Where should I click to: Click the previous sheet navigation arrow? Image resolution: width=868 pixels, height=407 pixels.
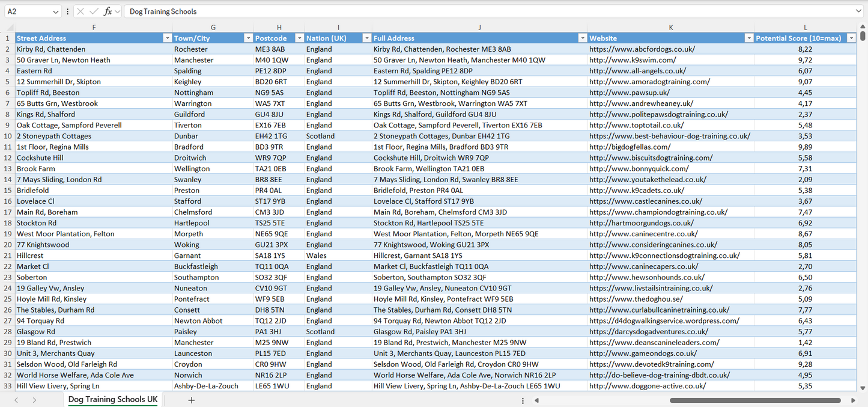pos(16,400)
